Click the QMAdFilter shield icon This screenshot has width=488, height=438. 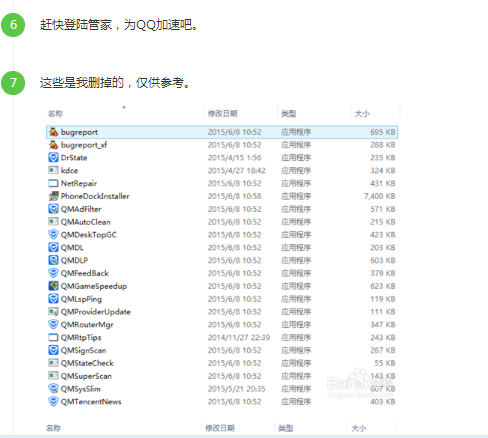pyautogui.click(x=53, y=209)
